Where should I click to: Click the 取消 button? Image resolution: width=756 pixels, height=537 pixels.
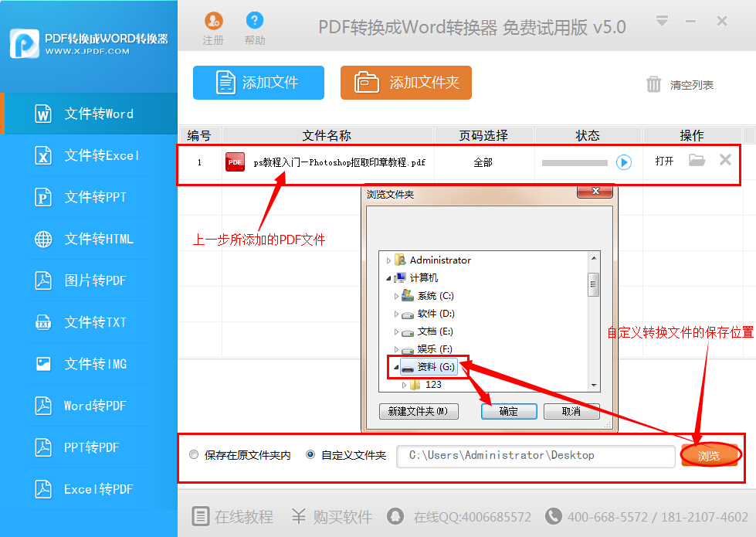click(571, 412)
